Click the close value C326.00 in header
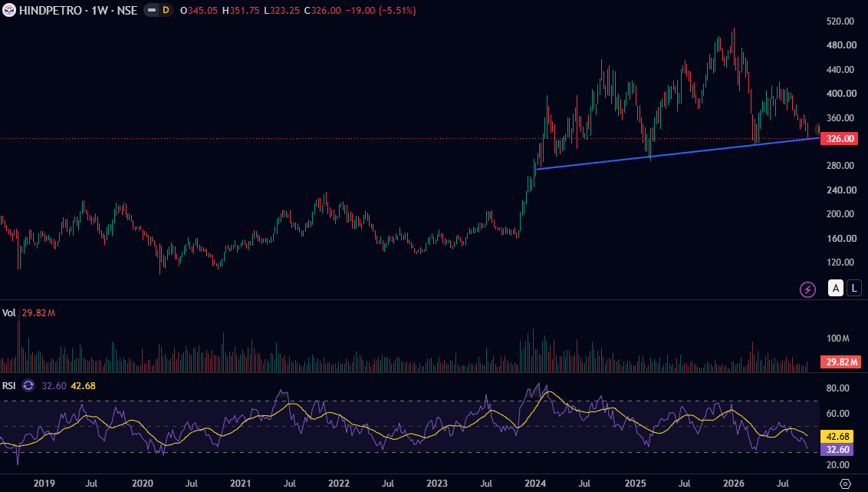Image resolution: width=868 pixels, height=492 pixels. pos(323,11)
